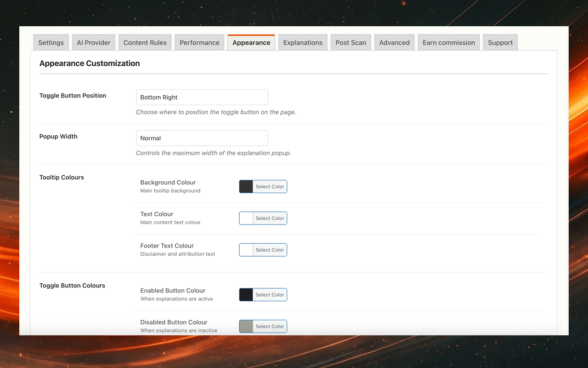This screenshot has width=588, height=368.
Task: Open the Settings tab
Action: coord(51,42)
